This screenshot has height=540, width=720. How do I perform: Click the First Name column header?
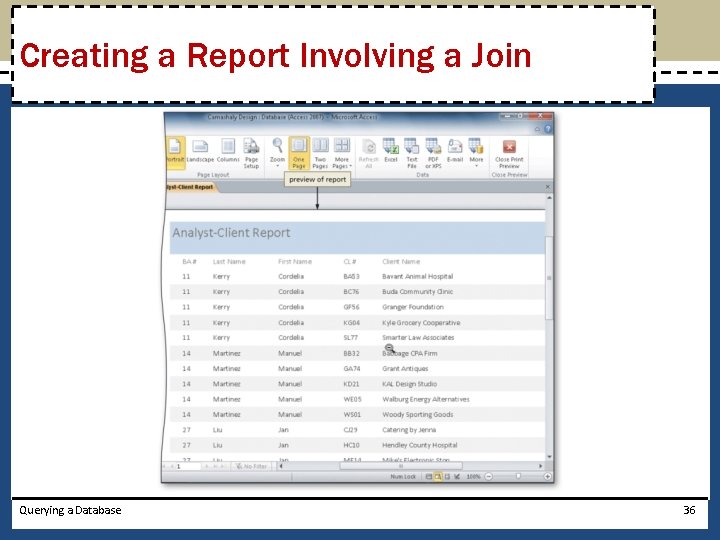click(x=295, y=262)
